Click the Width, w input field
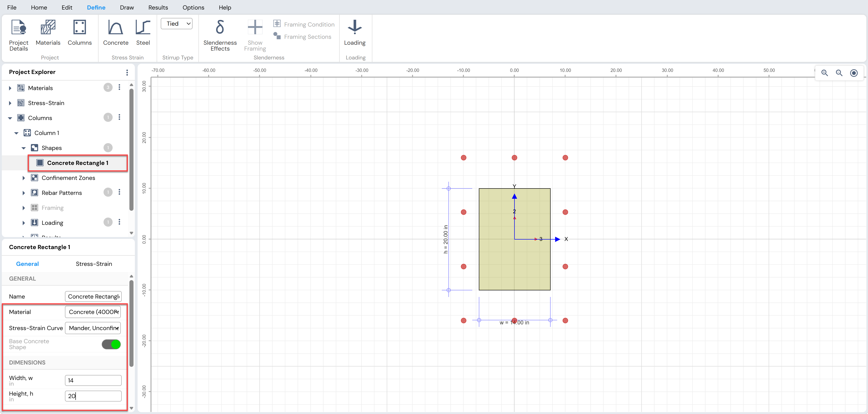The width and height of the screenshot is (868, 414). (x=93, y=380)
